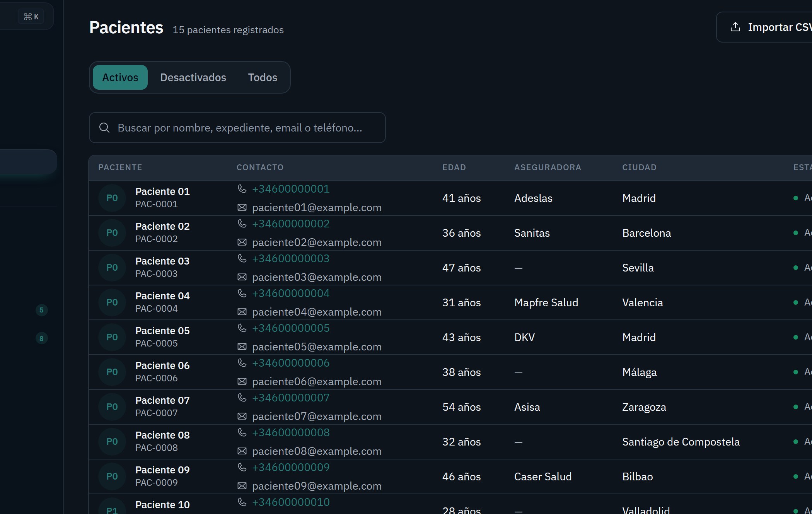Click the Caser Salud insurer cell
The height and width of the screenshot is (514, 812).
[543, 476]
